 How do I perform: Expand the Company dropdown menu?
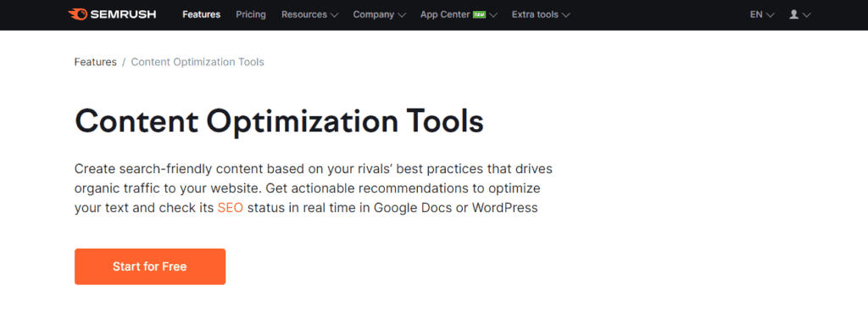point(379,15)
